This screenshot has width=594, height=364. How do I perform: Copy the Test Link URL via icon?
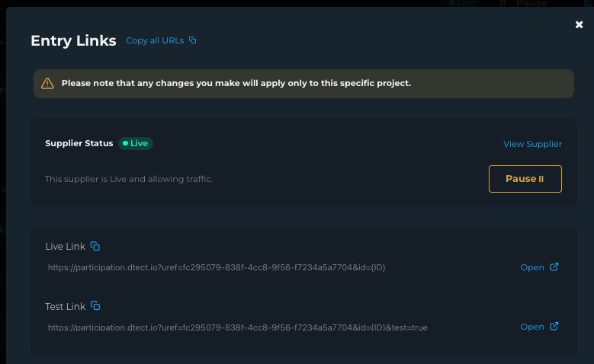click(95, 305)
